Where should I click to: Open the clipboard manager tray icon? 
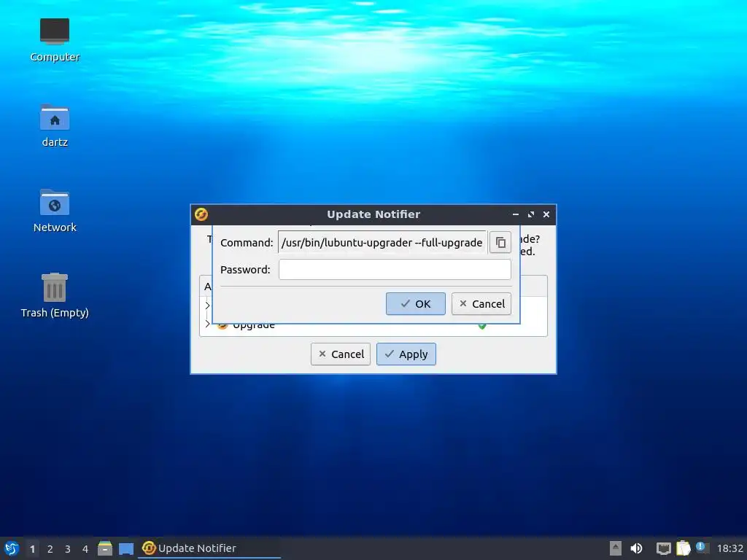pos(683,548)
